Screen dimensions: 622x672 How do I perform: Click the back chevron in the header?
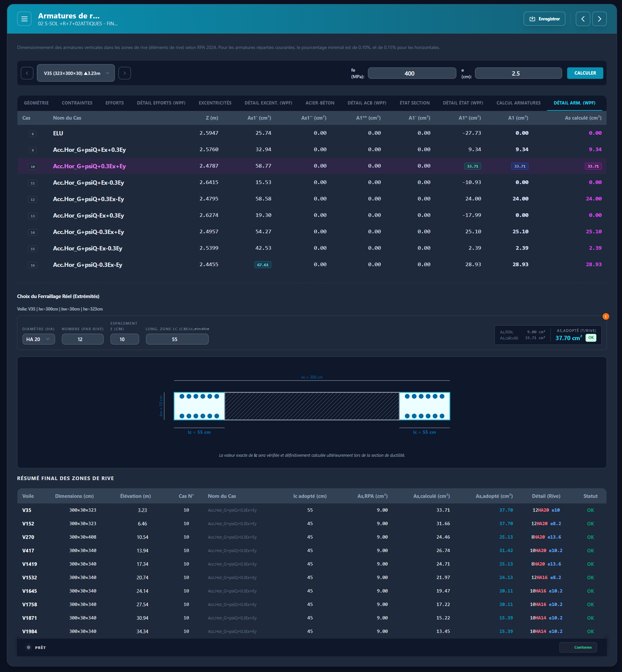point(583,19)
